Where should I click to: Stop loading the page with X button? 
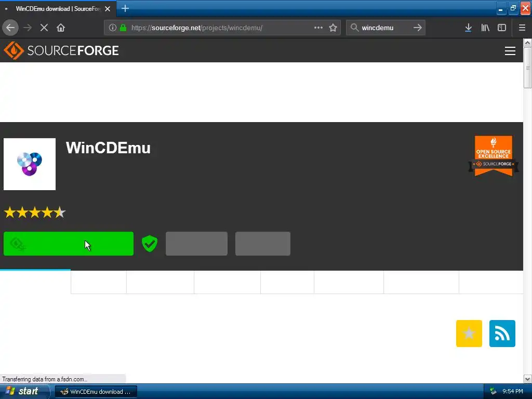pos(44,28)
